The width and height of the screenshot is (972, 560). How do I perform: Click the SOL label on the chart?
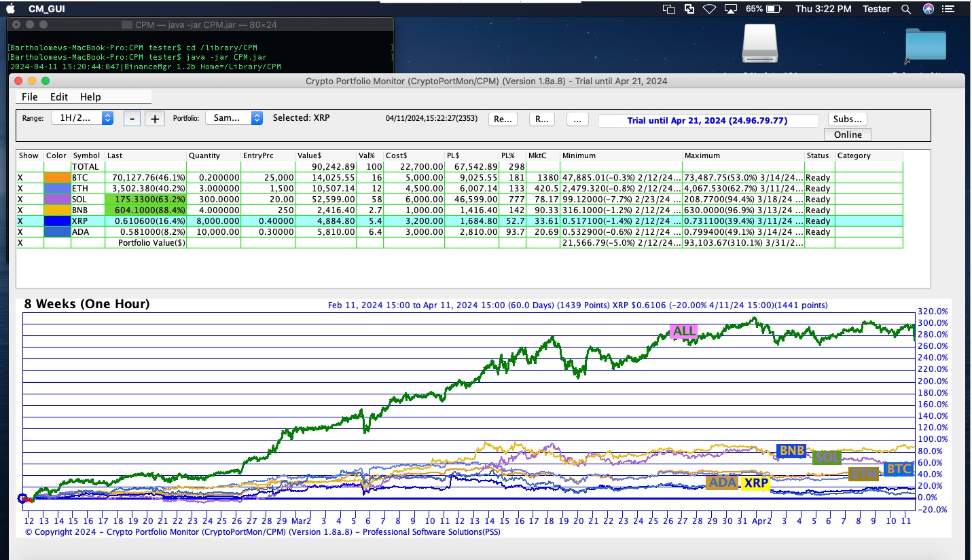(x=827, y=458)
